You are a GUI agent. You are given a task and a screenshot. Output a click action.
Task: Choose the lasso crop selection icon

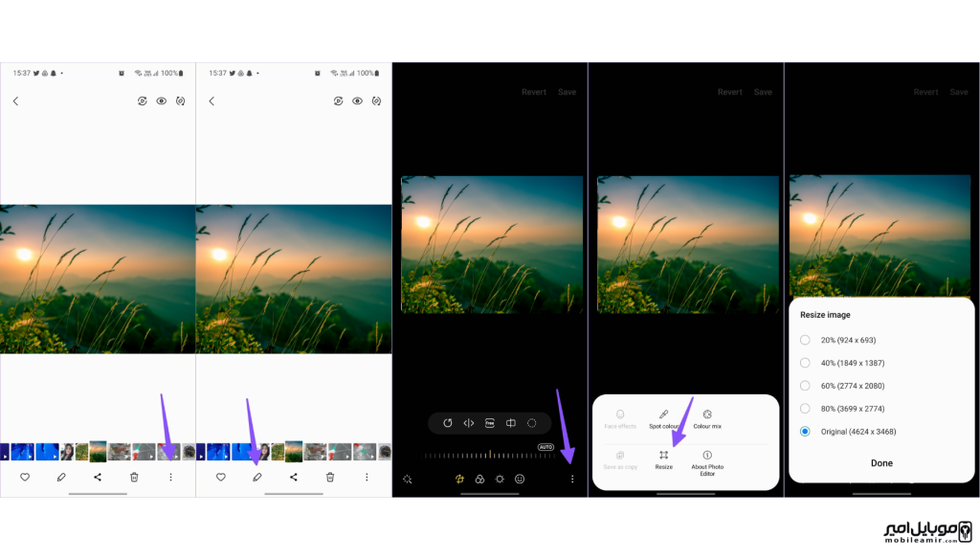coord(532,423)
